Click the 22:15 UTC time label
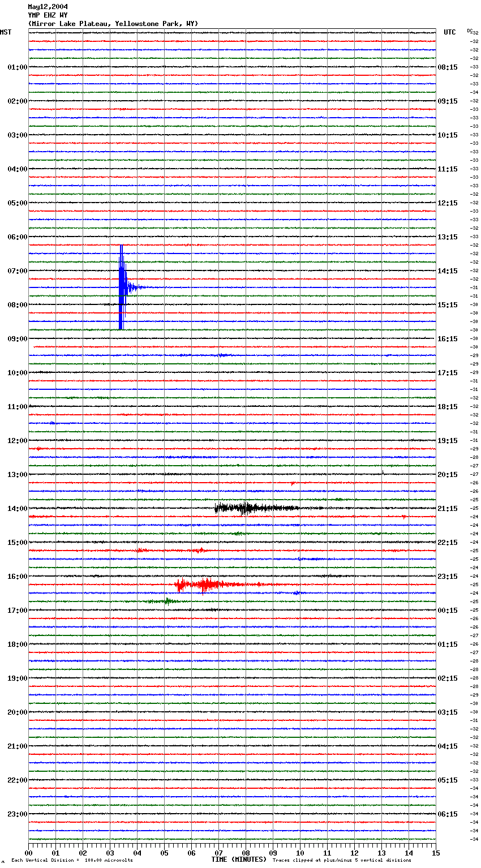This screenshot has width=481, height=868. [448, 543]
